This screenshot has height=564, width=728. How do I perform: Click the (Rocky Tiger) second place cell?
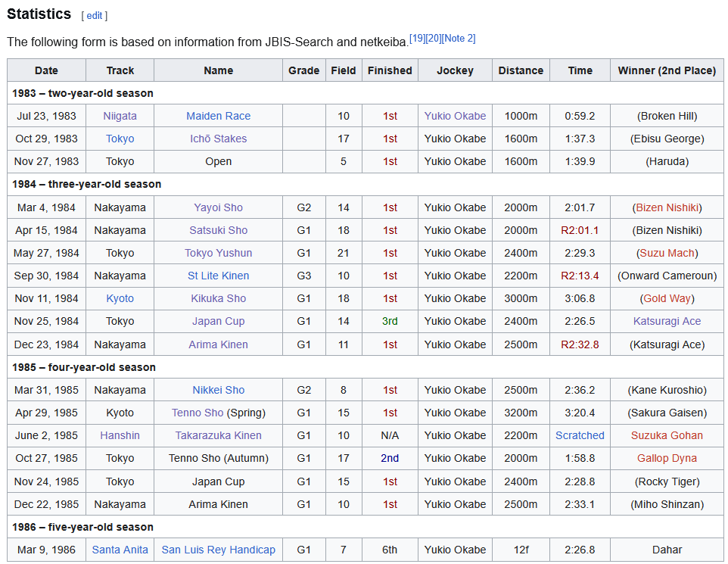[x=667, y=481]
